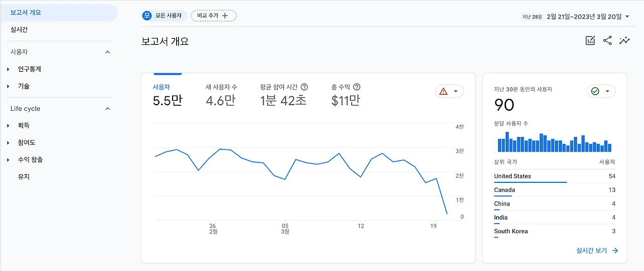Select the 새 사용자 수 metric tab
Viewport: 644px width, 271px height.
pos(221,94)
